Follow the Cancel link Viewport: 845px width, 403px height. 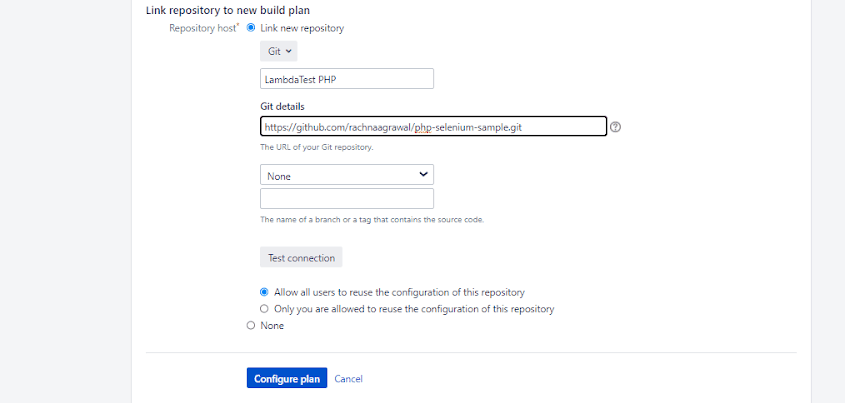point(348,379)
